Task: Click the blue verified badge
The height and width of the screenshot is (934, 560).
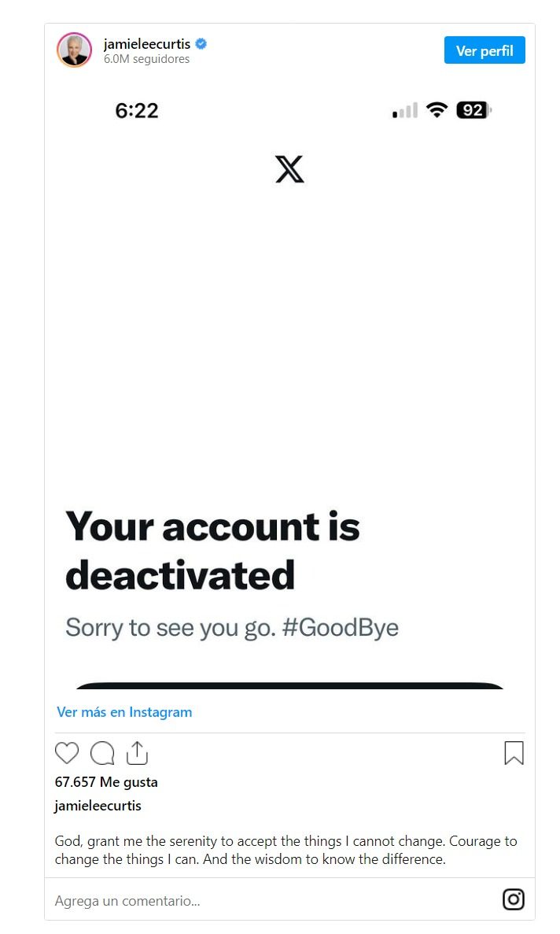Action: (201, 44)
